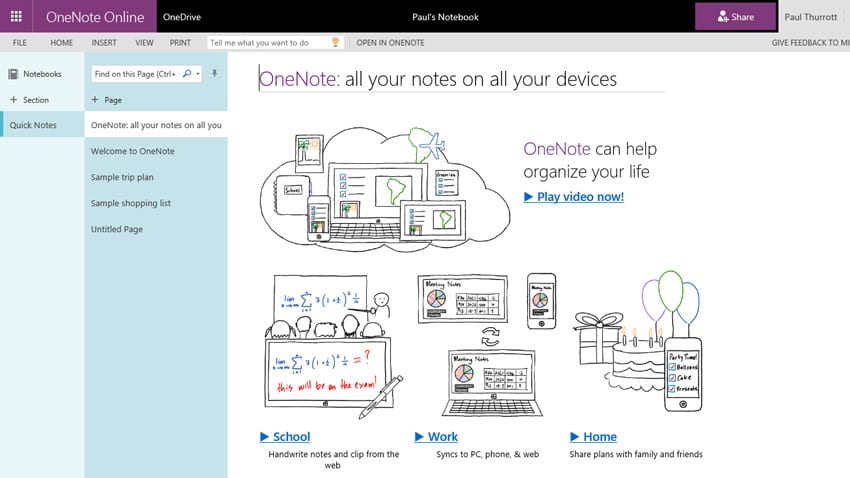This screenshot has height=478, width=850.
Task: Click the OneDrive link in the header
Action: (x=182, y=17)
